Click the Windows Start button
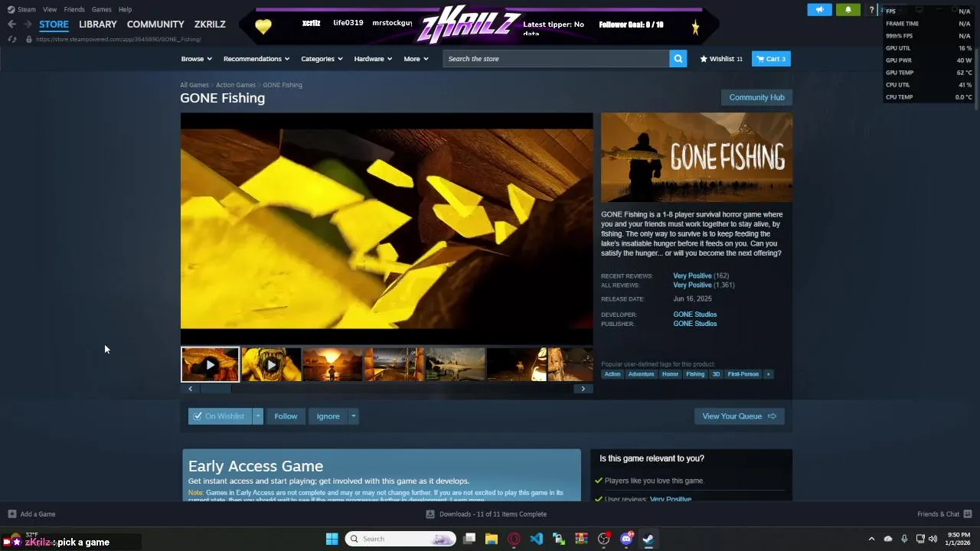Image resolution: width=980 pixels, height=551 pixels. click(x=332, y=539)
